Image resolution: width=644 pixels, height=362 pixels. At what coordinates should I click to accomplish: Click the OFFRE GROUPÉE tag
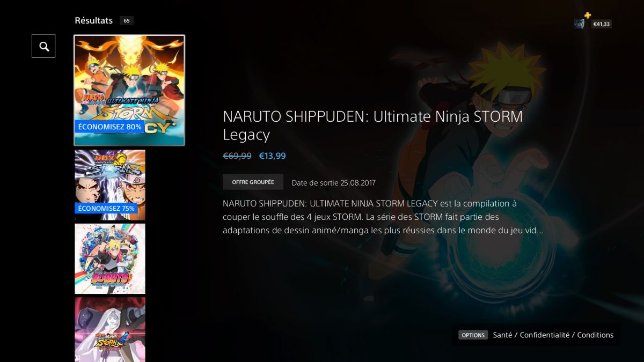point(253,182)
